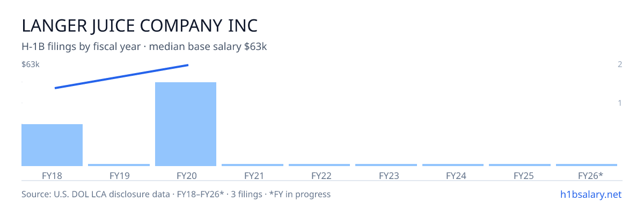Click the FY20 axis label

[x=186, y=175]
